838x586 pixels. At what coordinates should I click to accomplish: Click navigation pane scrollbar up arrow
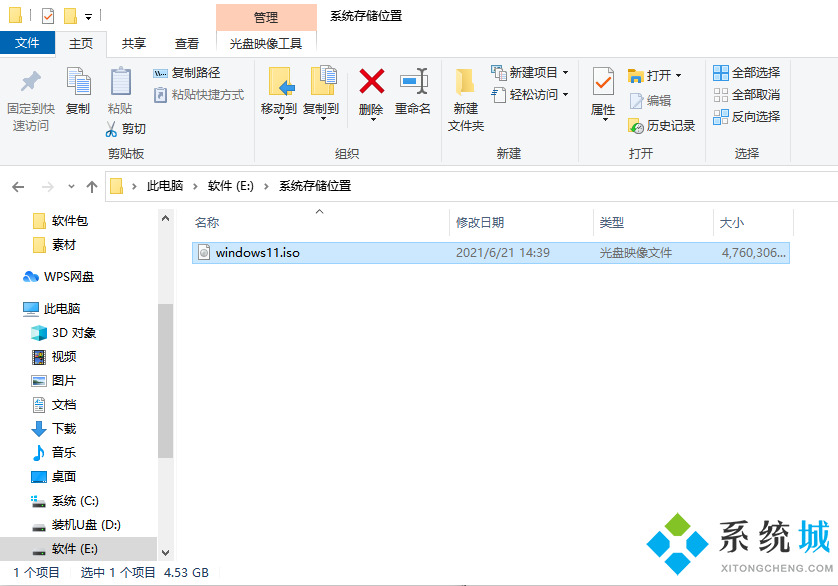(165, 218)
